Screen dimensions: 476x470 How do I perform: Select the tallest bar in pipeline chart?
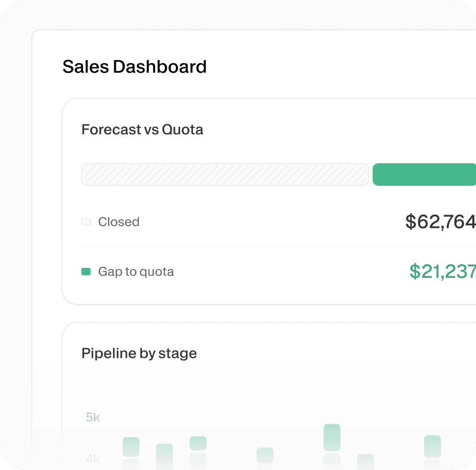pos(332,438)
